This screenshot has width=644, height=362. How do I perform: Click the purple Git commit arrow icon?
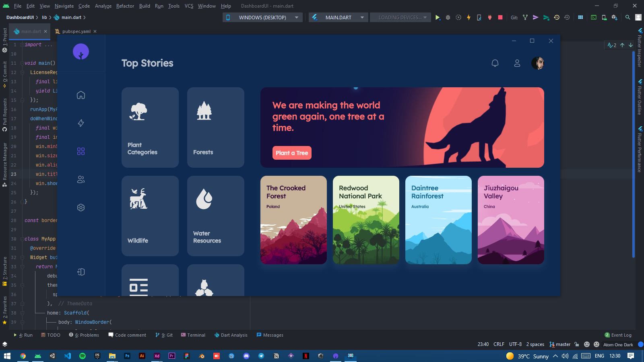[x=535, y=17]
